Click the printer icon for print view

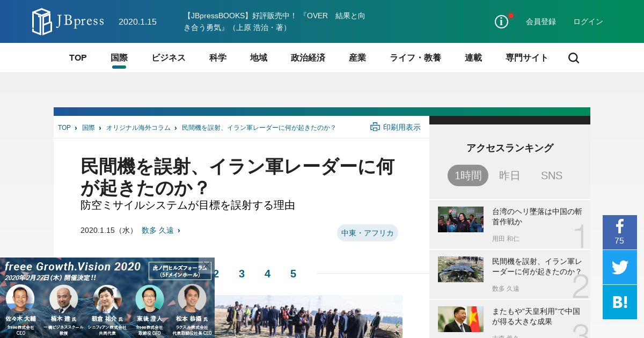click(375, 127)
